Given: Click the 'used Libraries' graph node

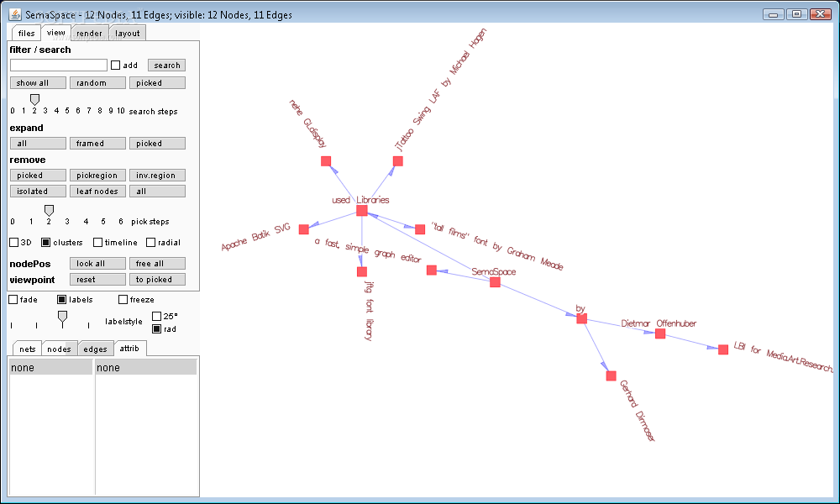Looking at the screenshot, I should 362,211.
